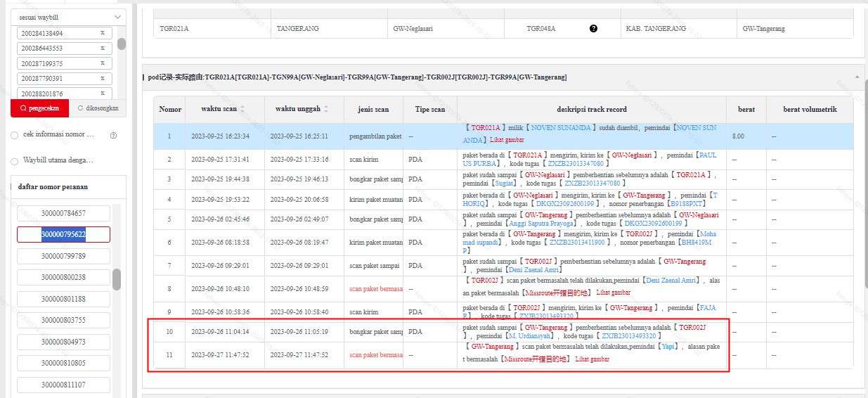The width and height of the screenshot is (868, 398).
Task: Click the order number list scrollbar thumb
Action: click(x=116, y=279)
